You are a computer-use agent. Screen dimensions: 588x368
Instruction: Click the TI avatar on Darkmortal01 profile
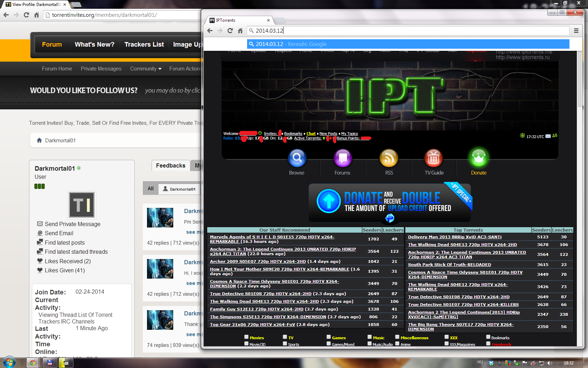coord(82,205)
